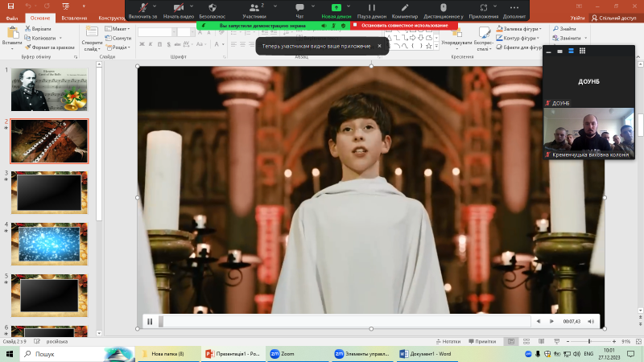Viewport: 644px width, 362px height.
Task: Open Zoom Chat panel
Action: [x=299, y=10]
